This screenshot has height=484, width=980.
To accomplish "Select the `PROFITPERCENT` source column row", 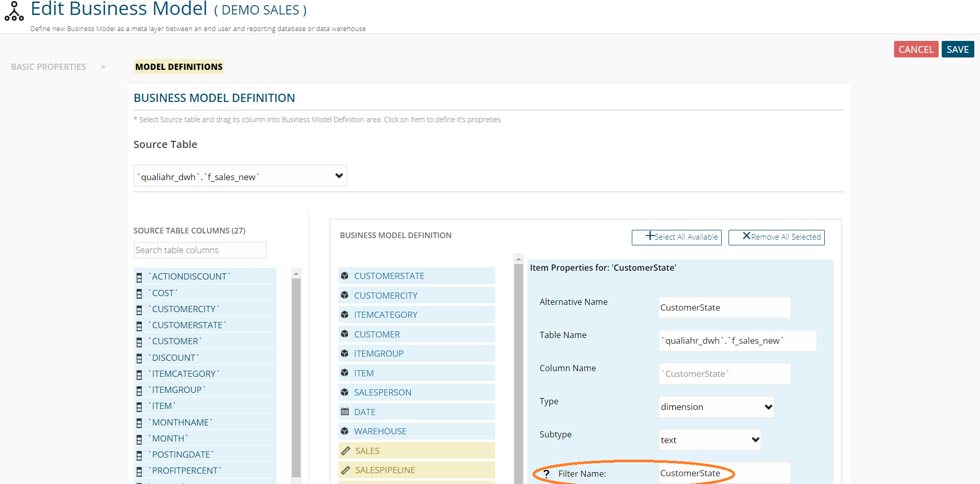I will 205,471.
